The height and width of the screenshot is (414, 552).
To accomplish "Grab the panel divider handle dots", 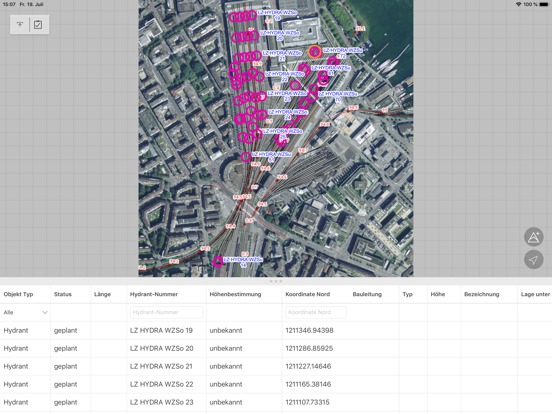I will (276, 281).
